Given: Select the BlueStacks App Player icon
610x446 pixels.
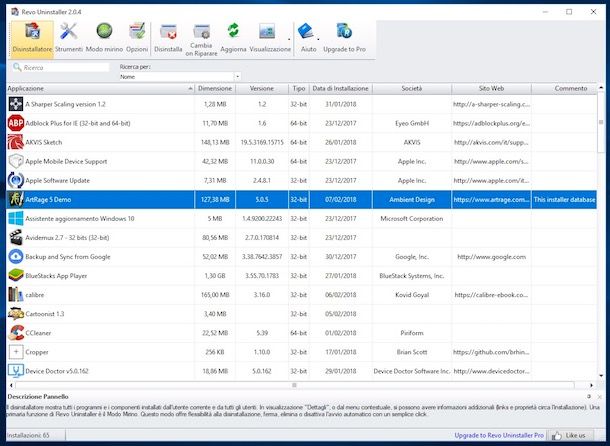Looking at the screenshot, I should click(16, 276).
